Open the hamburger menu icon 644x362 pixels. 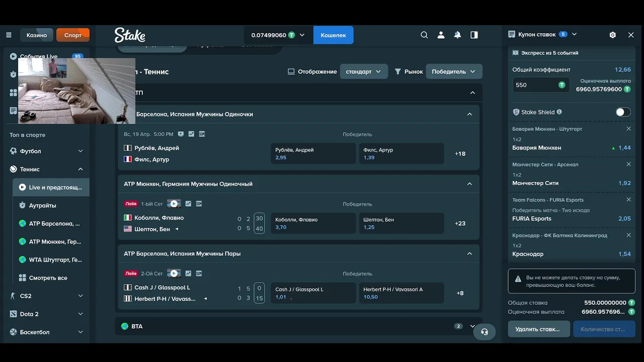pos(9,35)
